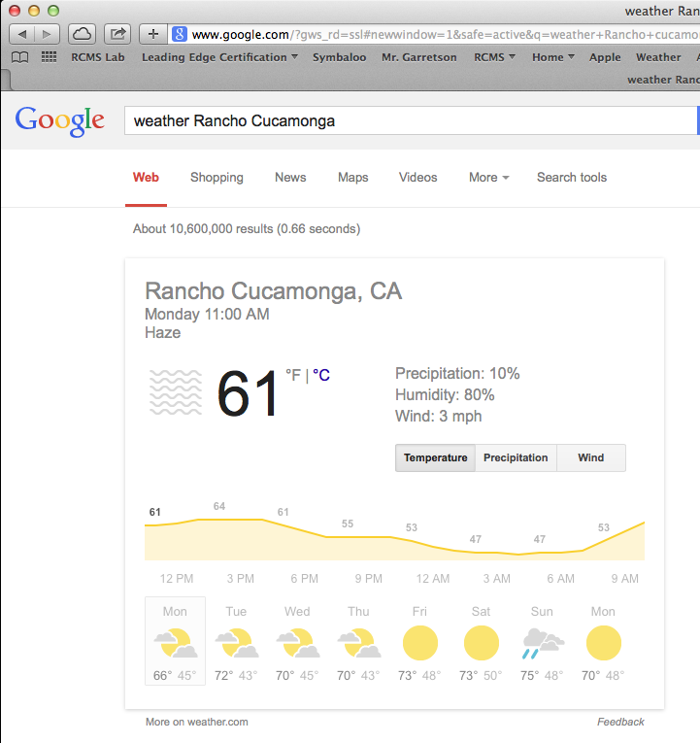Image resolution: width=700 pixels, height=743 pixels.
Task: Show the Wind graph
Action: pyautogui.click(x=591, y=457)
